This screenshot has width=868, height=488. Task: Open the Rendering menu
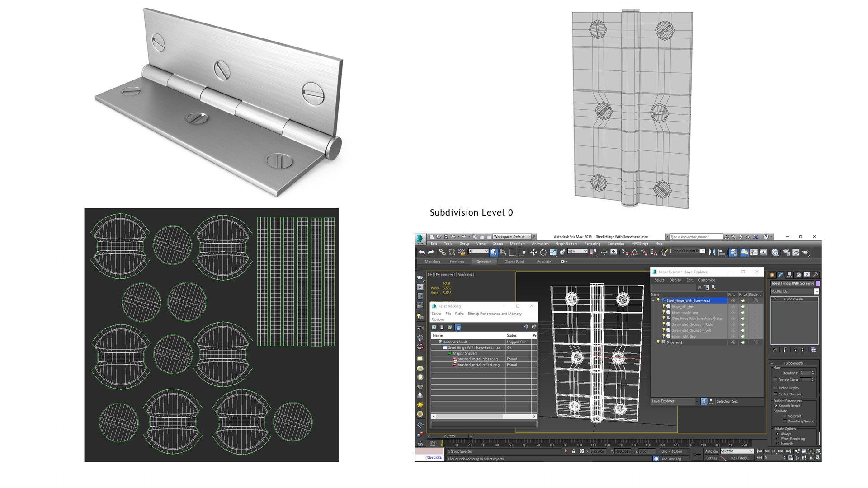592,244
